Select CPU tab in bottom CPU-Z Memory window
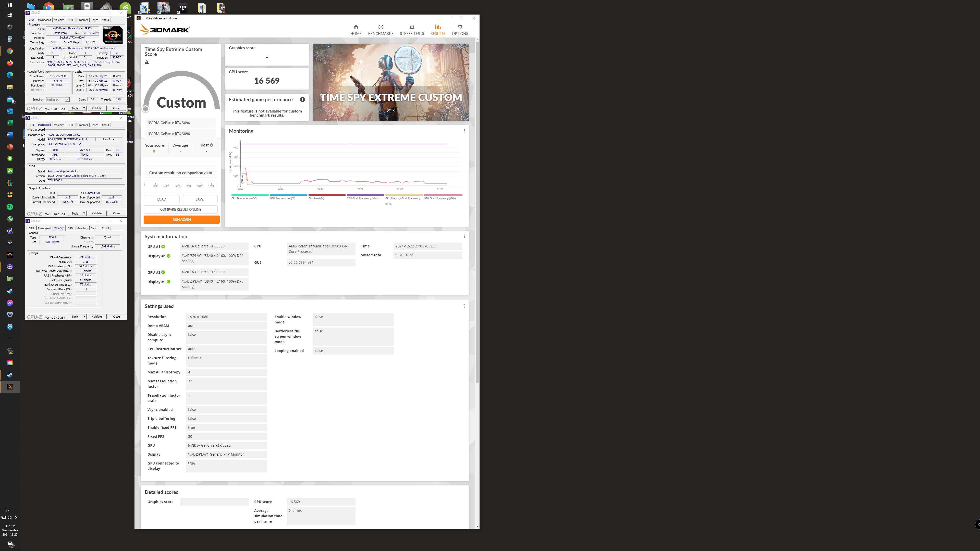The image size is (980, 551). click(x=31, y=229)
